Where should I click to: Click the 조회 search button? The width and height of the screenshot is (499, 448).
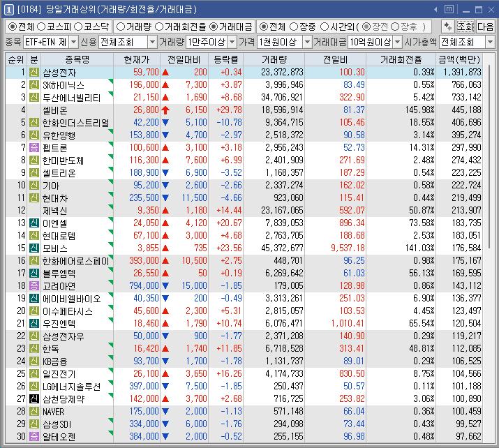coord(466,27)
